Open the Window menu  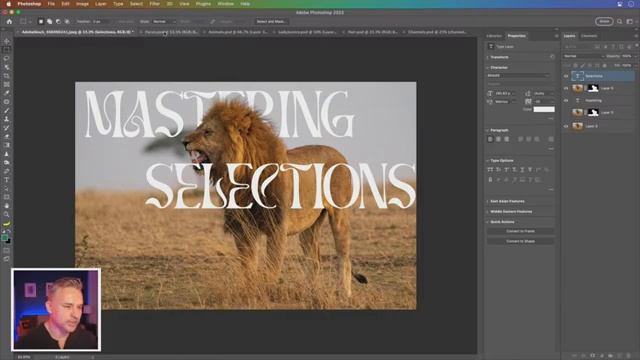[x=225, y=4]
